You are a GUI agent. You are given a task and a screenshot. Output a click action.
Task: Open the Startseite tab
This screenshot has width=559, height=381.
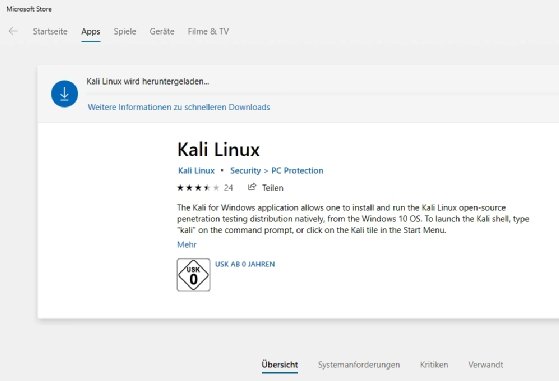(x=50, y=31)
